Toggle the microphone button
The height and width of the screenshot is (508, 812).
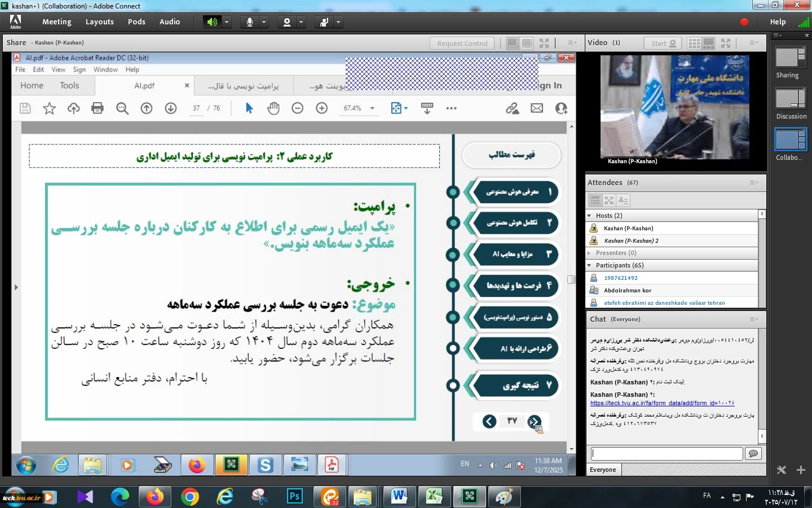[x=250, y=22]
